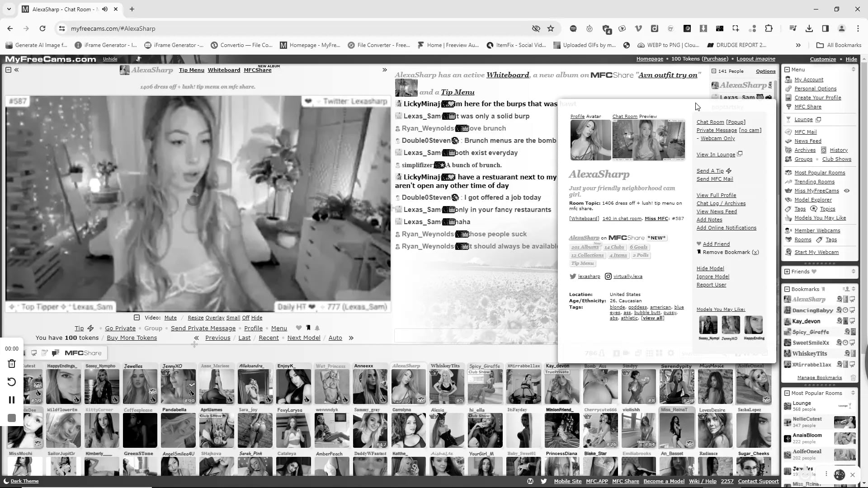Screen dimensions: 868x488
Task: Click the chat message input field
Action: point(476,335)
